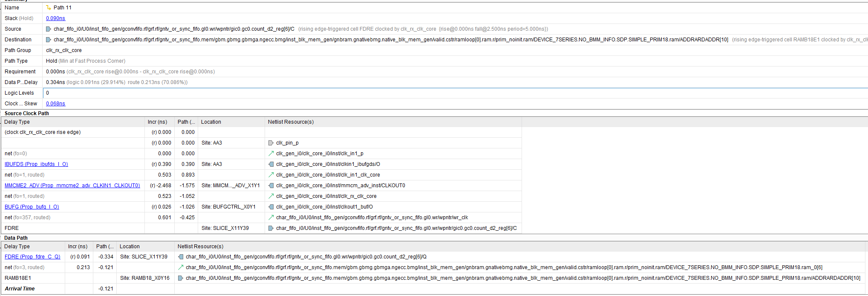Select the Path Group clk_rx_clk_core value

pyautogui.click(x=64, y=50)
